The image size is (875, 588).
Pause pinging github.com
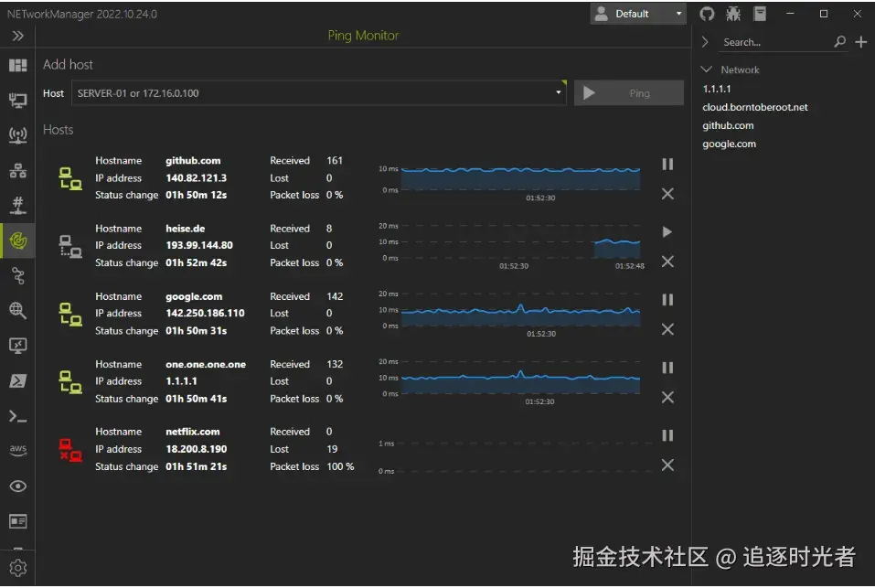point(667,164)
